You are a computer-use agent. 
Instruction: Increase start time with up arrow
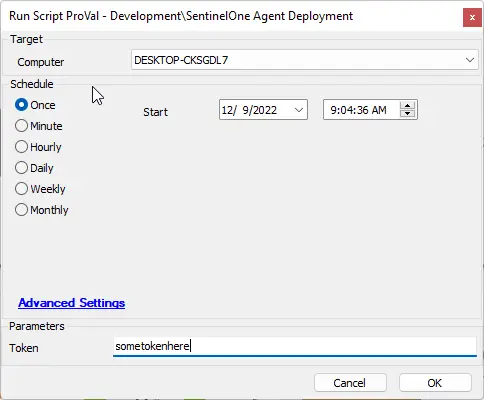click(x=407, y=106)
